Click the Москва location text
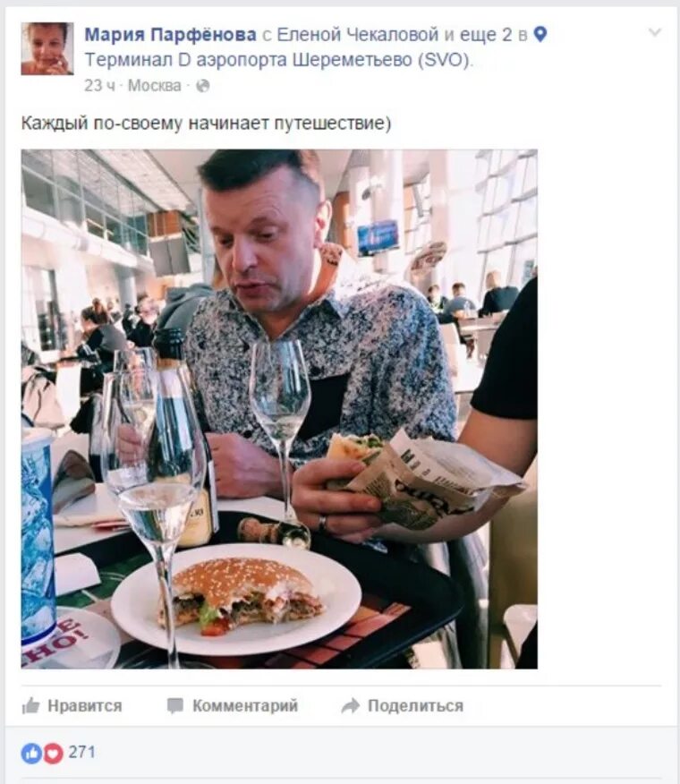Viewport: 680px width, 784px height. pyautogui.click(x=155, y=86)
